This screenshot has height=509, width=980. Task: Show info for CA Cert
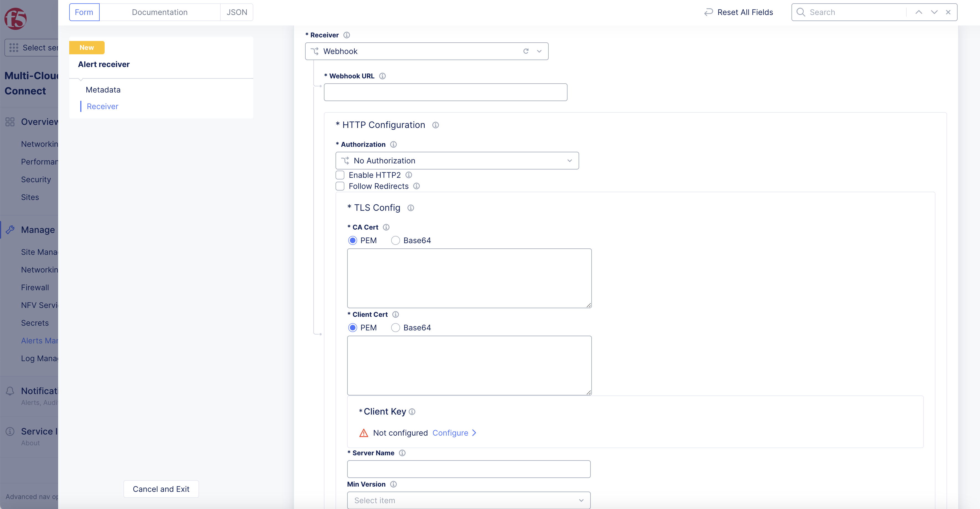point(386,227)
